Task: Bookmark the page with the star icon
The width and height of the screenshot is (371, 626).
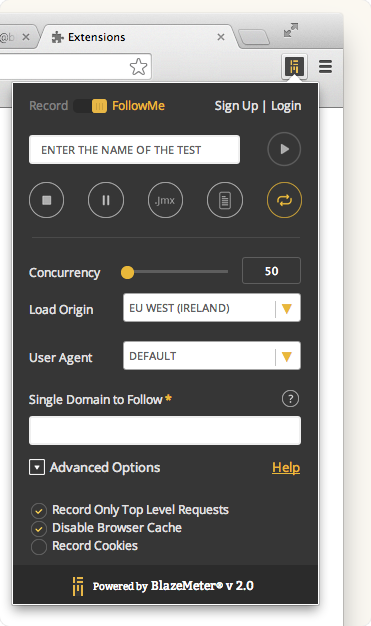Action: click(139, 67)
